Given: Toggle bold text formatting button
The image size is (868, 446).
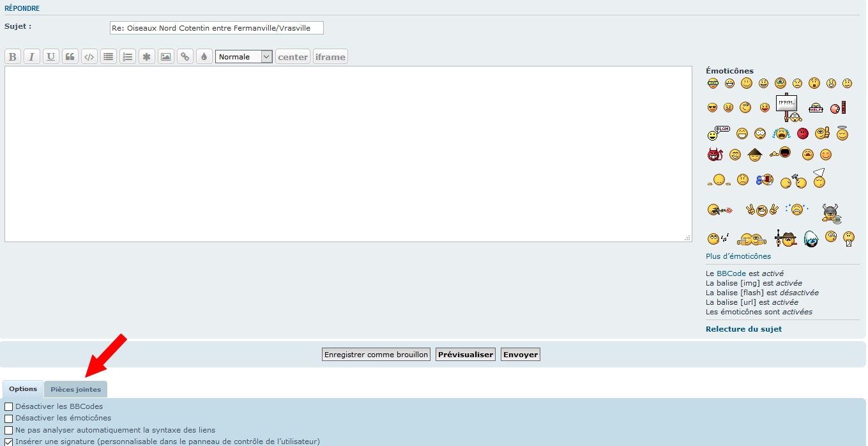Looking at the screenshot, I should pos(13,57).
